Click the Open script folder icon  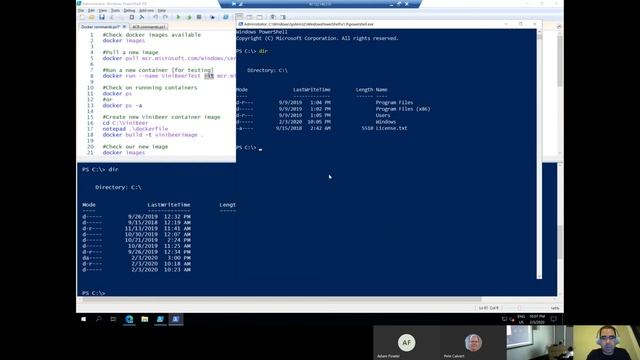pos(92,17)
